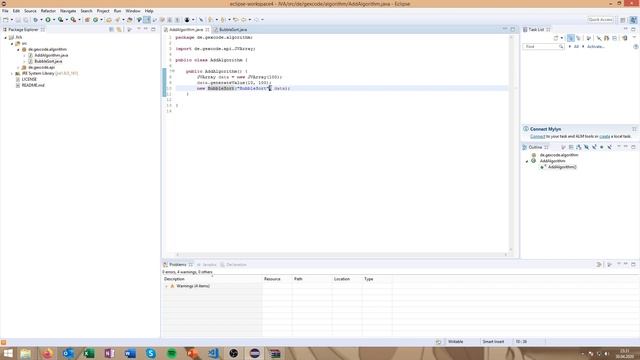The height and width of the screenshot is (360, 640).
Task: Collapse the JVA project node
Action: (x=6, y=38)
